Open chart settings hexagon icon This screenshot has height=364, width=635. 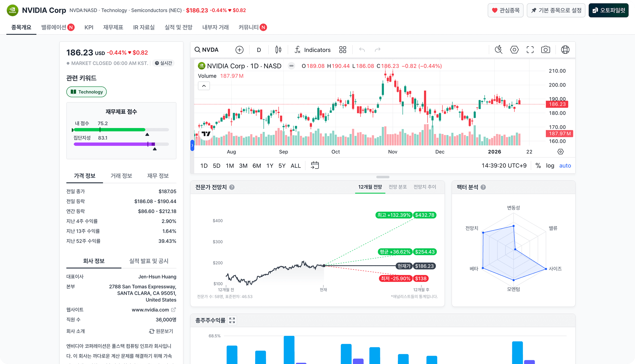click(514, 50)
